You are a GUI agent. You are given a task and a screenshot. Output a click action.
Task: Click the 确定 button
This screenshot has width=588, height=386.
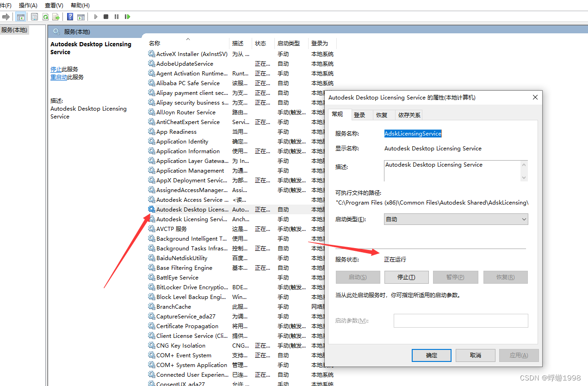(432, 355)
